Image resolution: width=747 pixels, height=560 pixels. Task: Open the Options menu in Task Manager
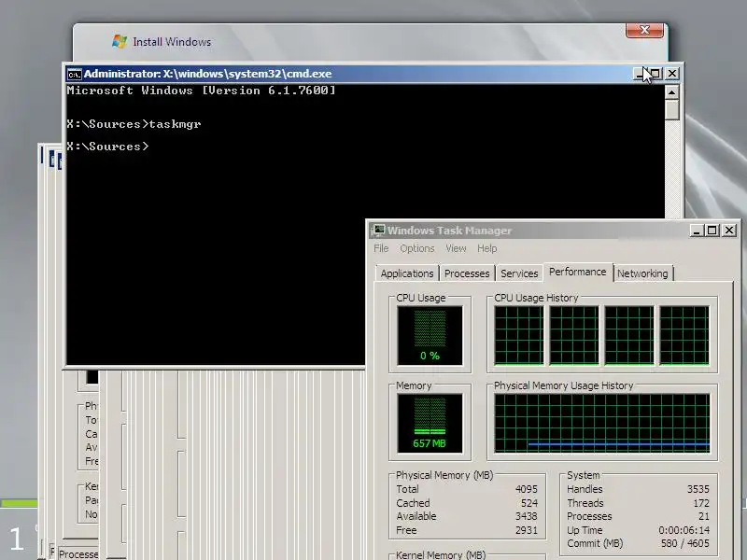tap(416, 248)
